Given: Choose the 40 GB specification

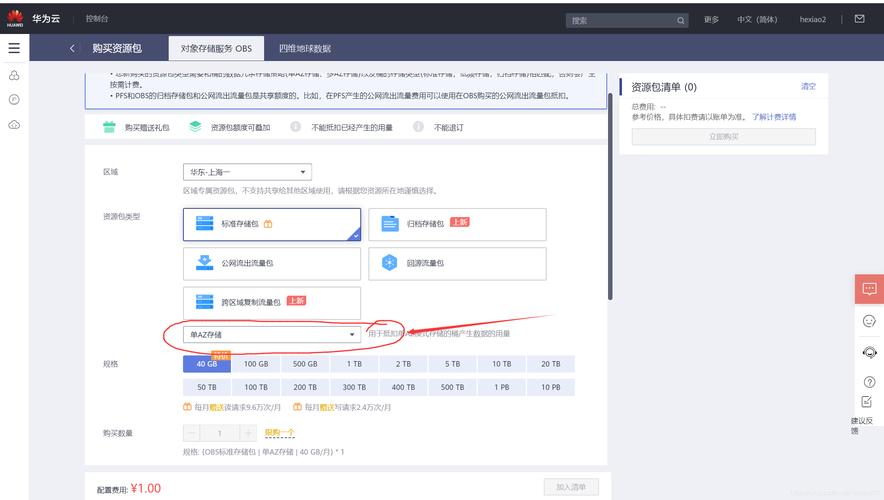Looking at the screenshot, I should (x=207, y=364).
